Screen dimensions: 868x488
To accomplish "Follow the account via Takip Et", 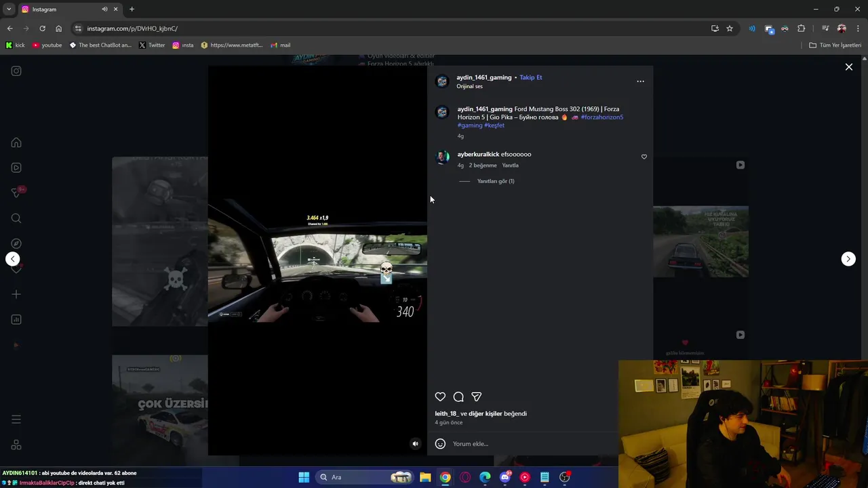I will [531, 77].
